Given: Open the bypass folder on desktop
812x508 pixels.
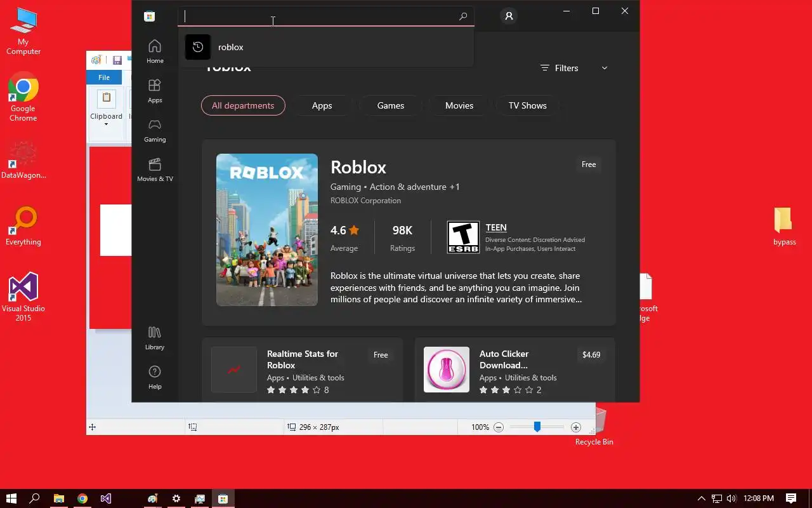Looking at the screenshot, I should point(784,227).
